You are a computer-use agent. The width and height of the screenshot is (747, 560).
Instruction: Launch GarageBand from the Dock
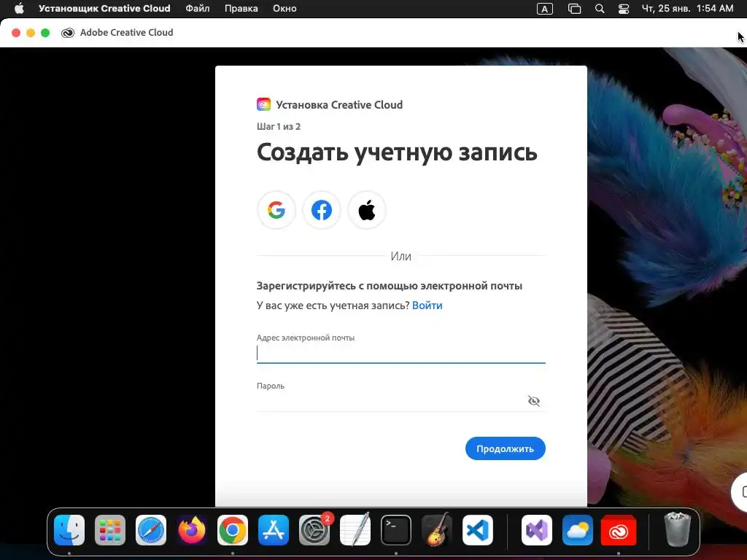pyautogui.click(x=437, y=529)
